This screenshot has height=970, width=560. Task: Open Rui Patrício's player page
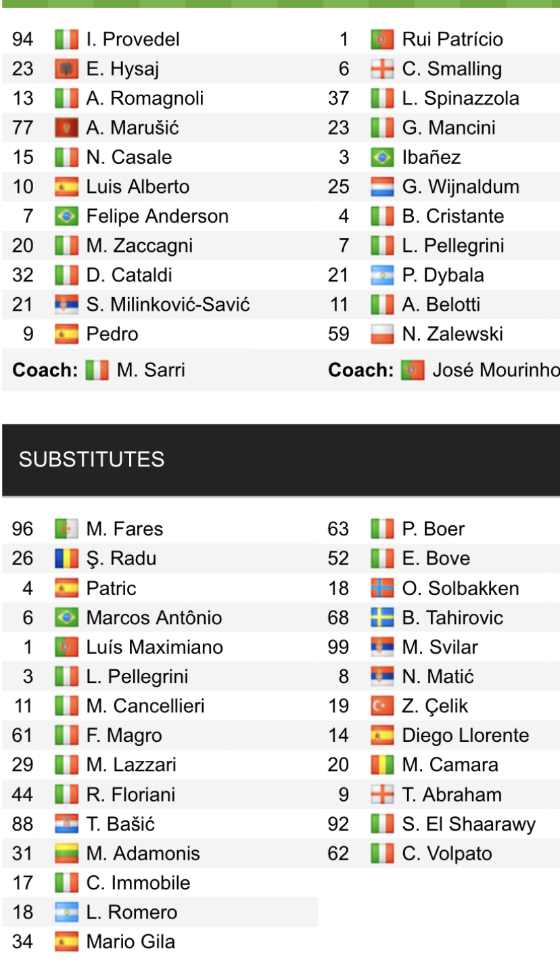point(452,39)
